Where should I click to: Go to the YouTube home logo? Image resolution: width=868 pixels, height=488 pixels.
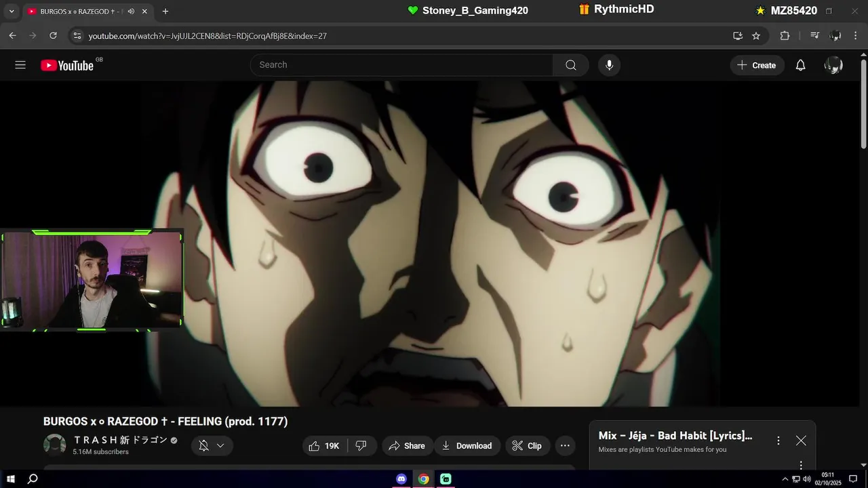[67, 65]
